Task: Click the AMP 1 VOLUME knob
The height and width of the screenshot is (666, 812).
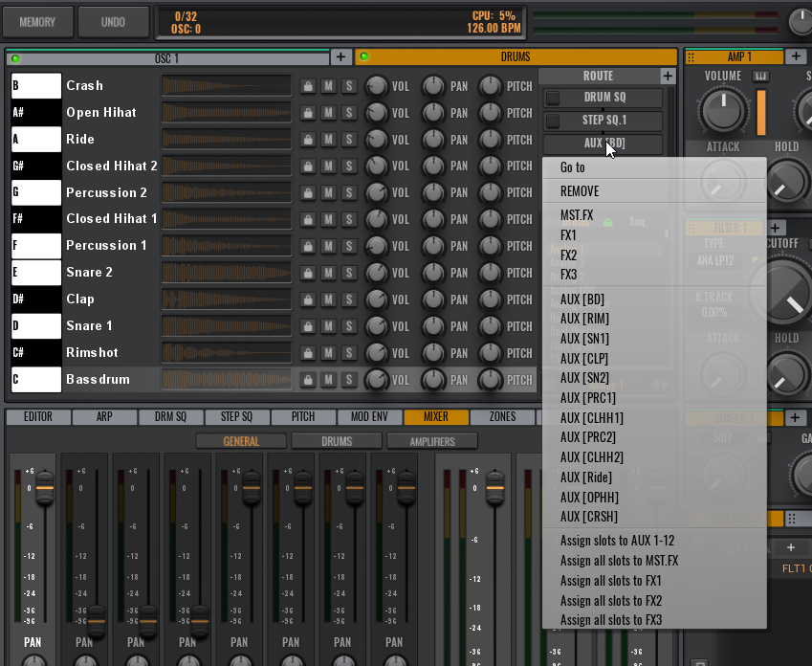Action: coord(723,110)
